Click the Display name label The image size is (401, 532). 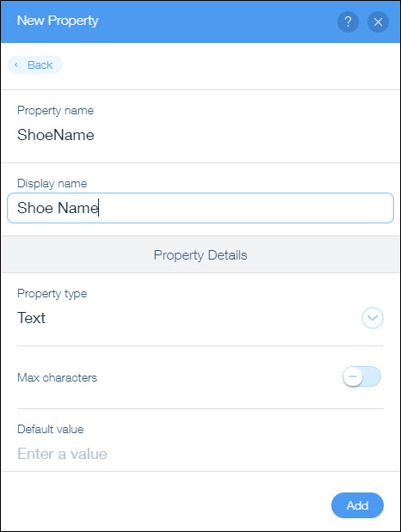coord(52,184)
